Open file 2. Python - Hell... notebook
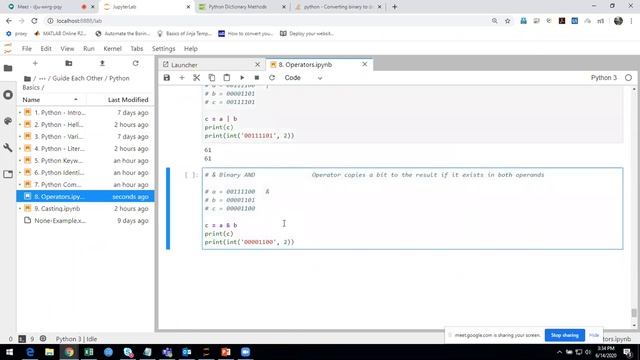 tap(85, 124)
